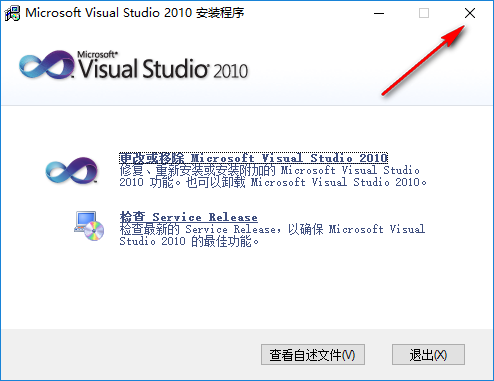Click the 查看自述文件(V) button
Screen dimensions: 494x381
tap(313, 355)
